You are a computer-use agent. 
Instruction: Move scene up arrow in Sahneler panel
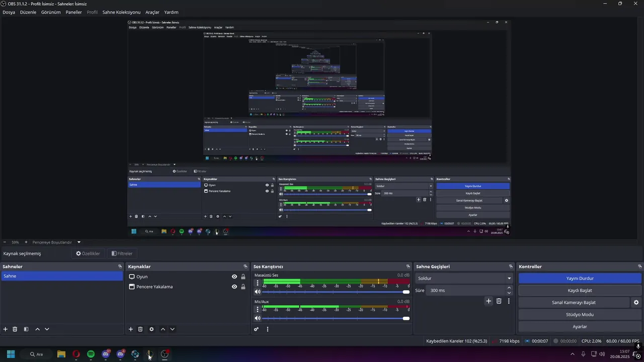pyautogui.click(x=37, y=329)
